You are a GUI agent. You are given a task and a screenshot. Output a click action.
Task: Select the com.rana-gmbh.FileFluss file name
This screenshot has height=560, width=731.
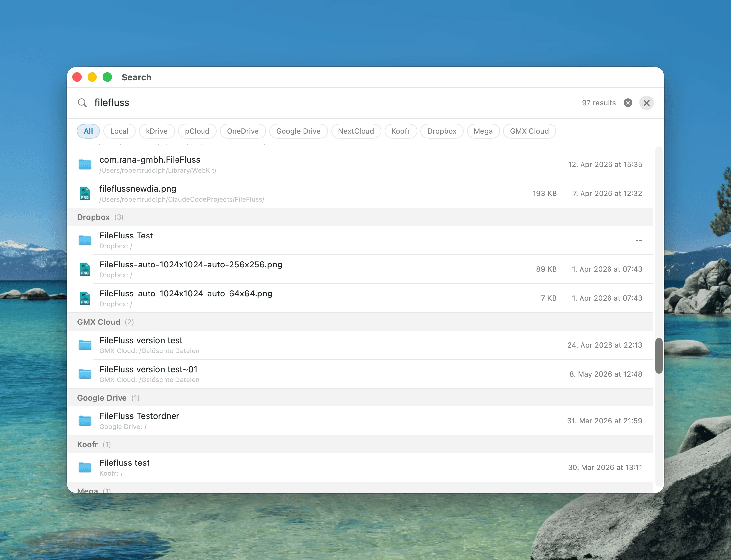point(150,160)
